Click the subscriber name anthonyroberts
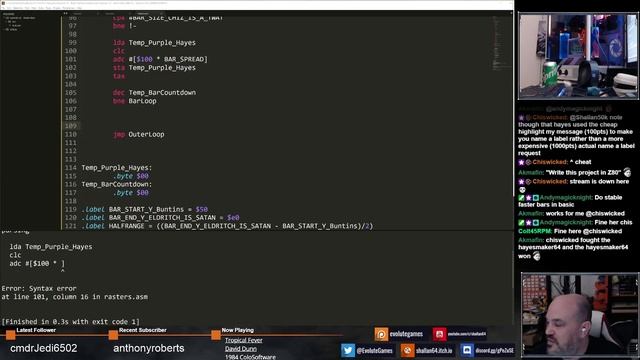 tap(149, 348)
